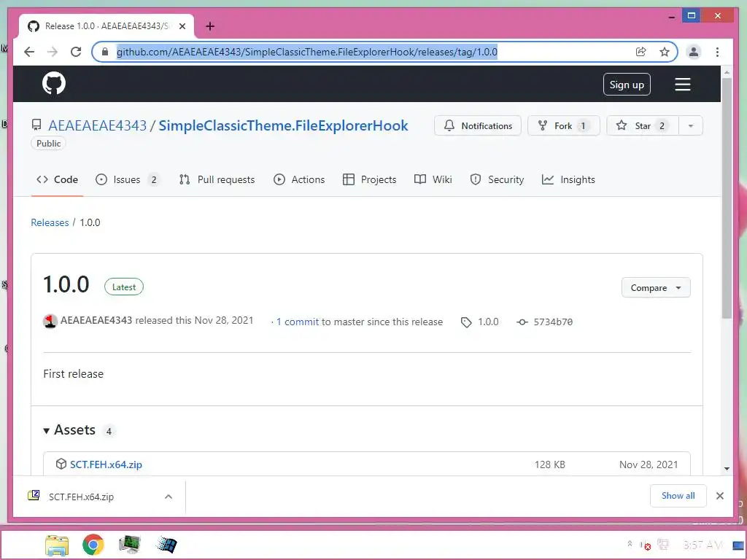Open the Chrome profile avatar icon
The image size is (747, 560).
694,52
